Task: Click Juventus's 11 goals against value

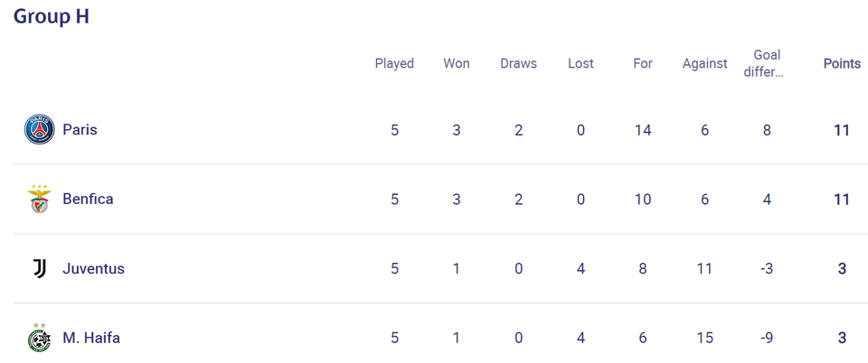Action: click(x=704, y=268)
